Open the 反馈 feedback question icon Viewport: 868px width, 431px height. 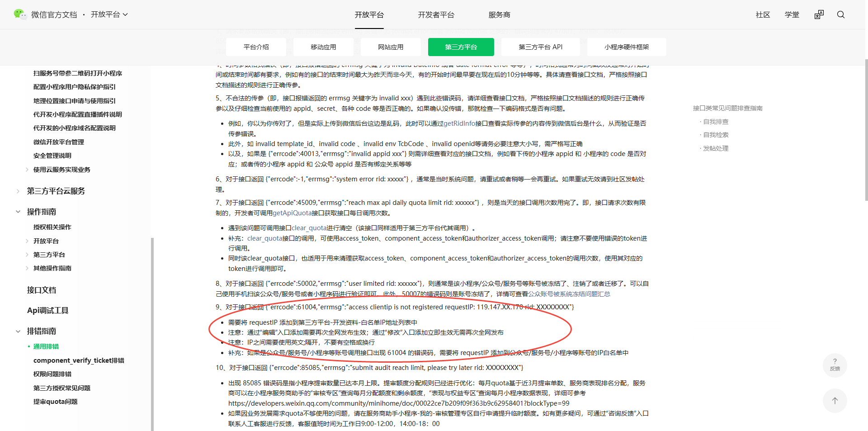(835, 365)
